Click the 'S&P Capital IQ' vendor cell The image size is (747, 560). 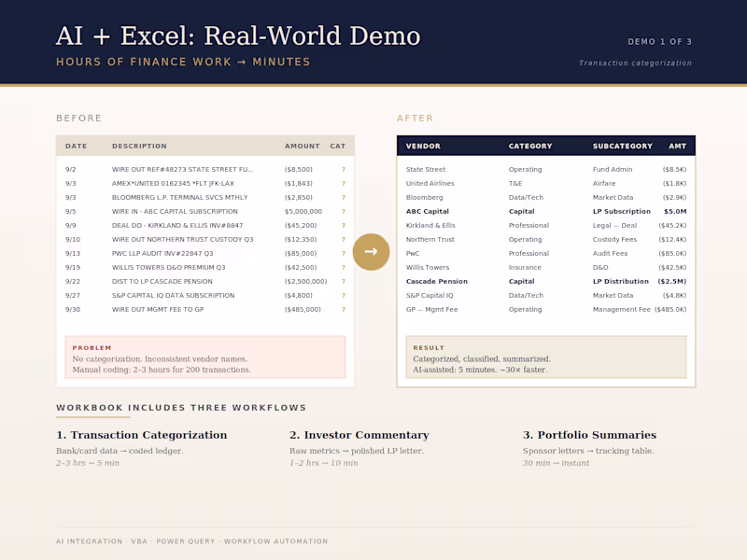pos(430,295)
